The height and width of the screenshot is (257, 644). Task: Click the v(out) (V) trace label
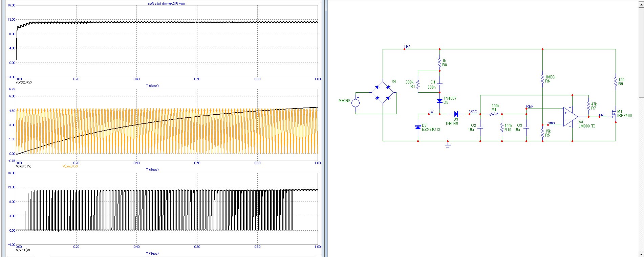[x=23, y=250]
